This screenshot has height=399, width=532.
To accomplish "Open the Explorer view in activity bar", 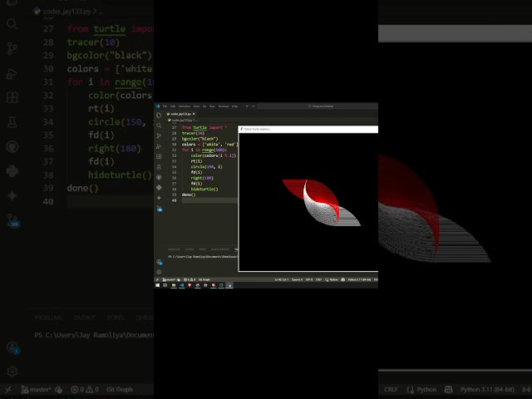I will [159, 116].
